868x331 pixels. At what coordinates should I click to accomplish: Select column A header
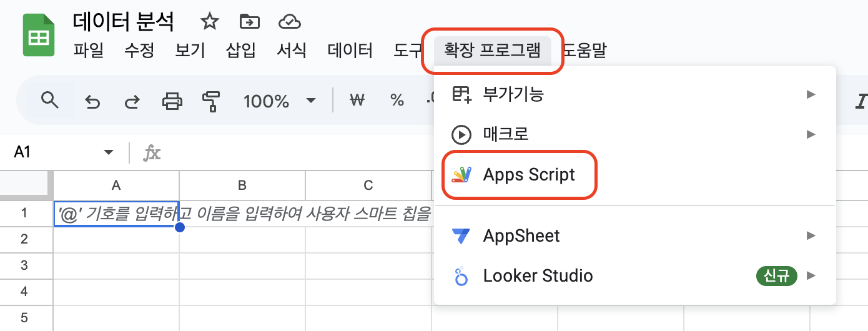coord(116,185)
